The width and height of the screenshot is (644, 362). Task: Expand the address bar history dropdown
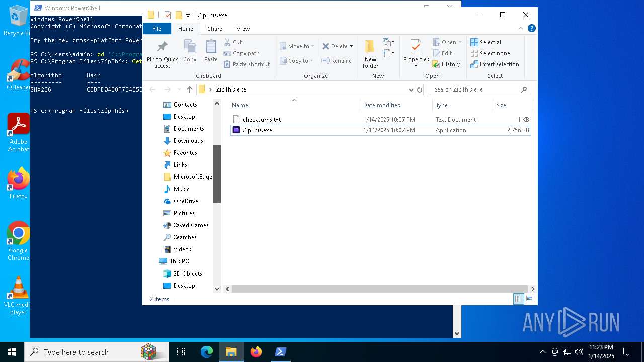pyautogui.click(x=411, y=89)
